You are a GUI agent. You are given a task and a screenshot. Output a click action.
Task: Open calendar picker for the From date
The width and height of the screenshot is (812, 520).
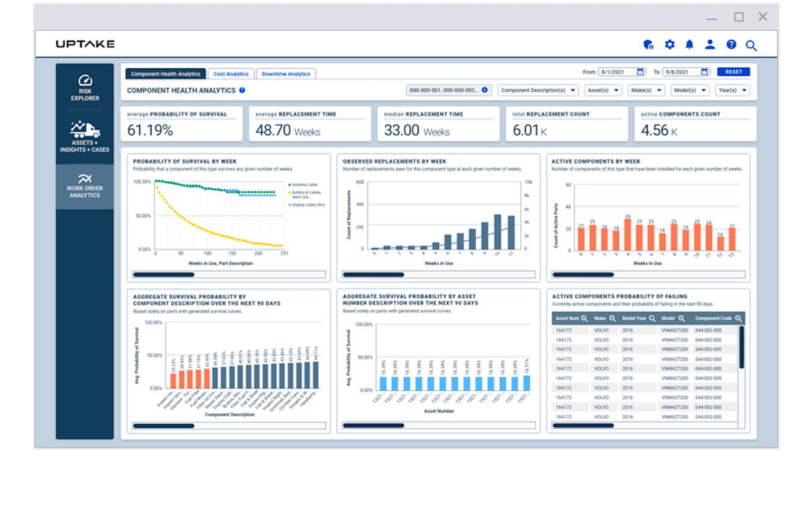(639, 72)
